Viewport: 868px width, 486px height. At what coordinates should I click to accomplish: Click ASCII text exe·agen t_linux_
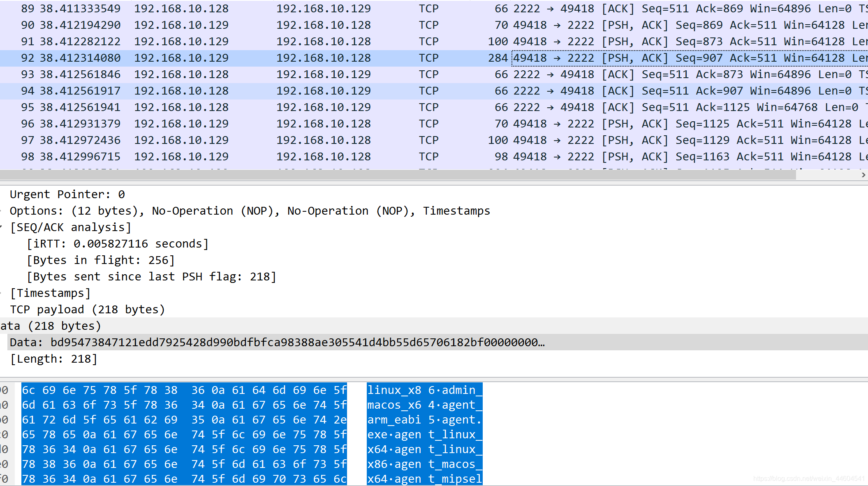pyautogui.click(x=425, y=435)
